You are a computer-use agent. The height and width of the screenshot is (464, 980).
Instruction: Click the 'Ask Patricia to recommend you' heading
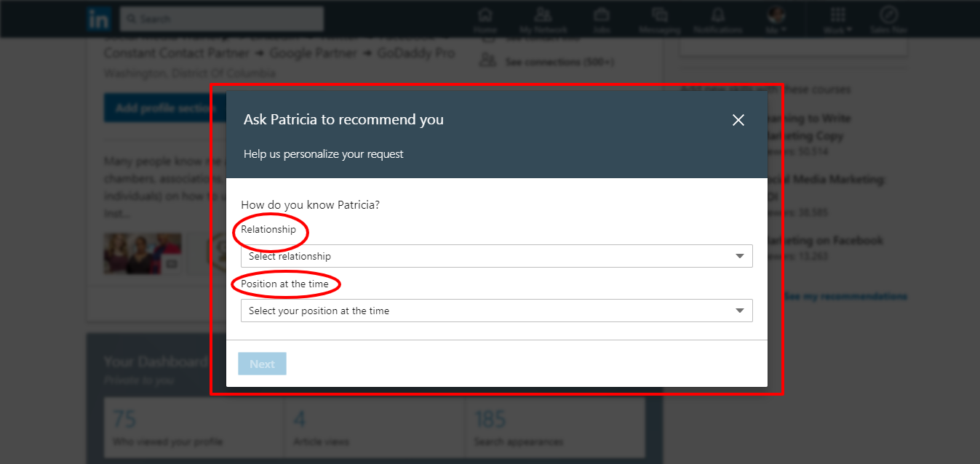[x=343, y=119]
